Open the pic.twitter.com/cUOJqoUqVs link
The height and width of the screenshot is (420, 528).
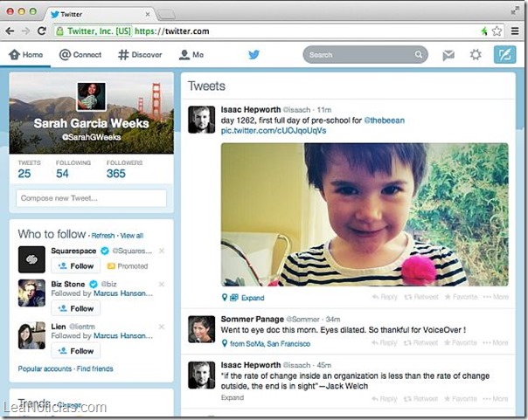[274, 130]
